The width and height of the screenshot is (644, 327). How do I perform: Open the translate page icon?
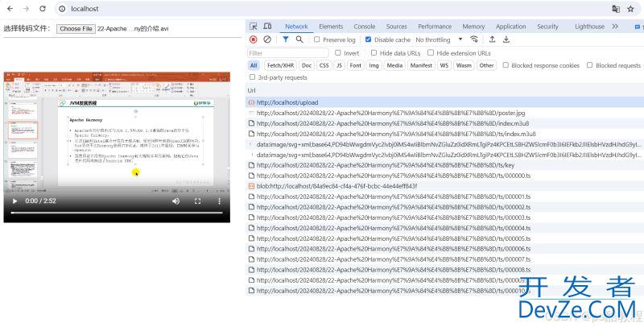pos(616,9)
